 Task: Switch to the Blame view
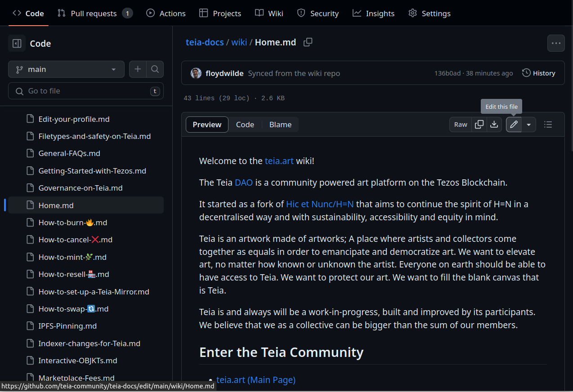click(x=280, y=125)
